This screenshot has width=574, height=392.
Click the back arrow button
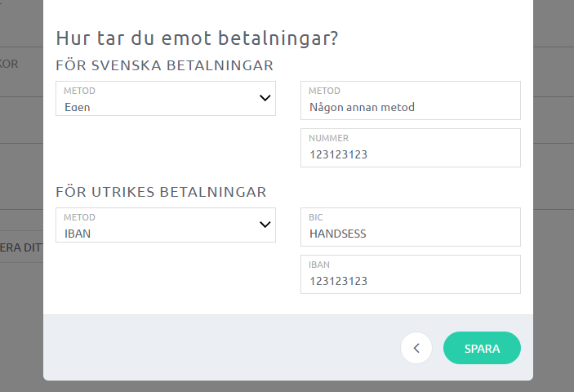tap(416, 348)
